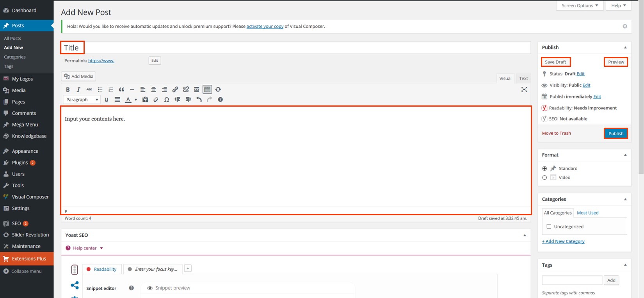Insert a numbered list
Screen dimensions: 644x298
[x=111, y=89]
